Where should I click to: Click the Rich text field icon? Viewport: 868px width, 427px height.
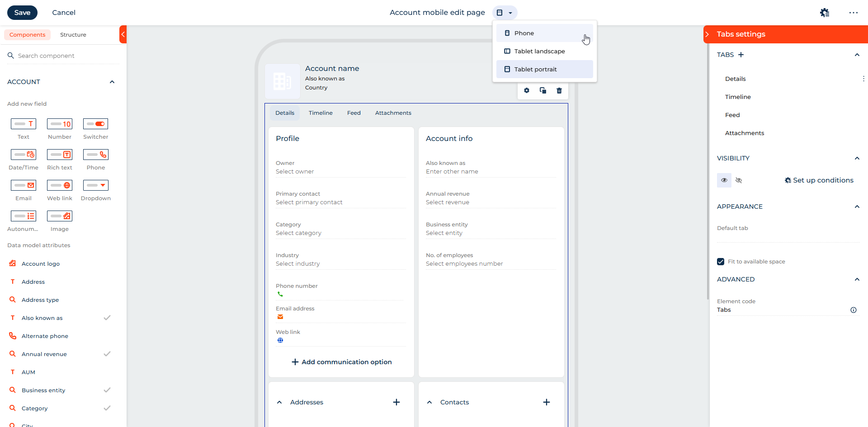pos(60,155)
